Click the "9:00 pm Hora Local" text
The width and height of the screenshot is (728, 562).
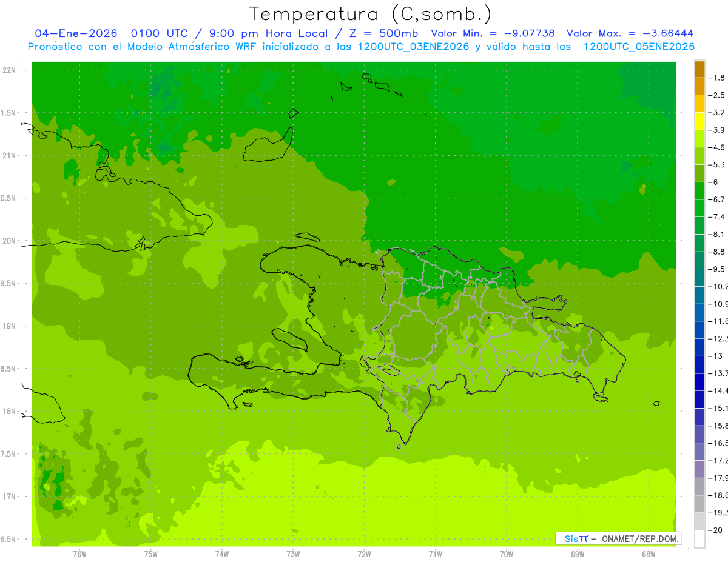pyautogui.click(x=268, y=33)
